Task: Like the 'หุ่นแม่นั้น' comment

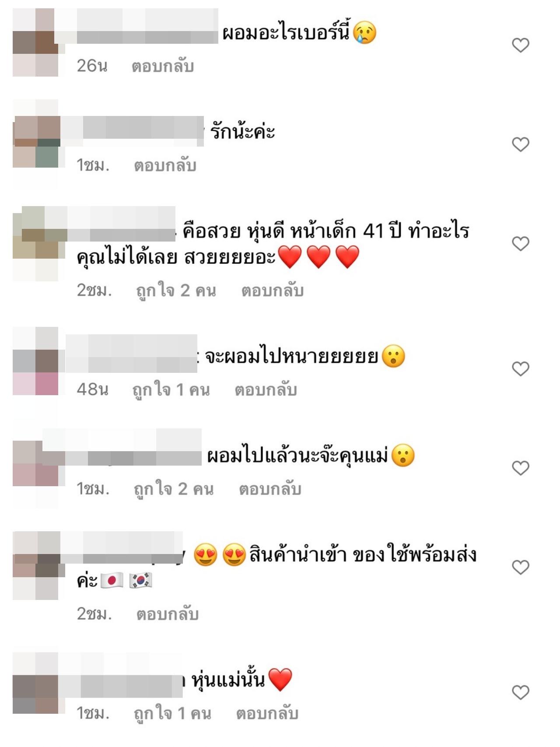Action: click(521, 693)
